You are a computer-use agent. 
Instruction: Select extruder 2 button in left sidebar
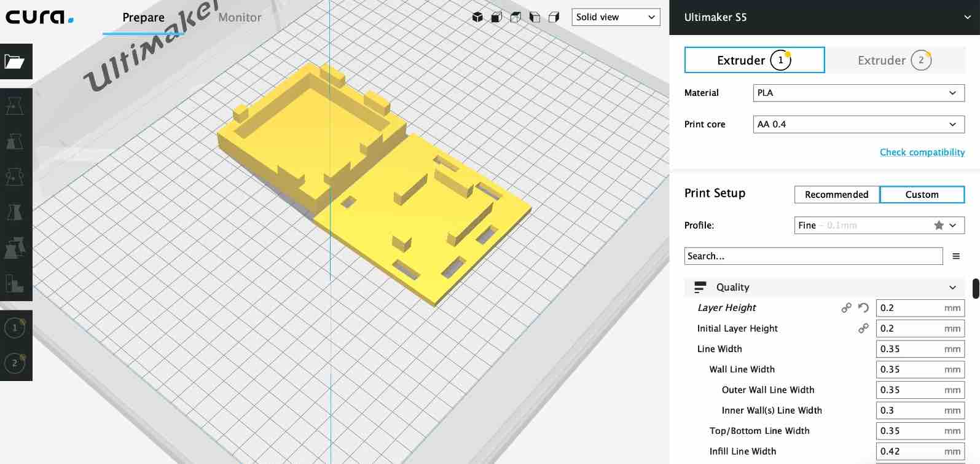tap(15, 363)
